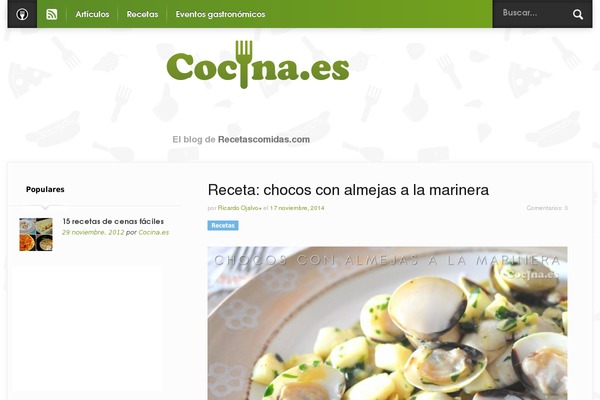Open Cocina.es author link in sidebar

153,232
